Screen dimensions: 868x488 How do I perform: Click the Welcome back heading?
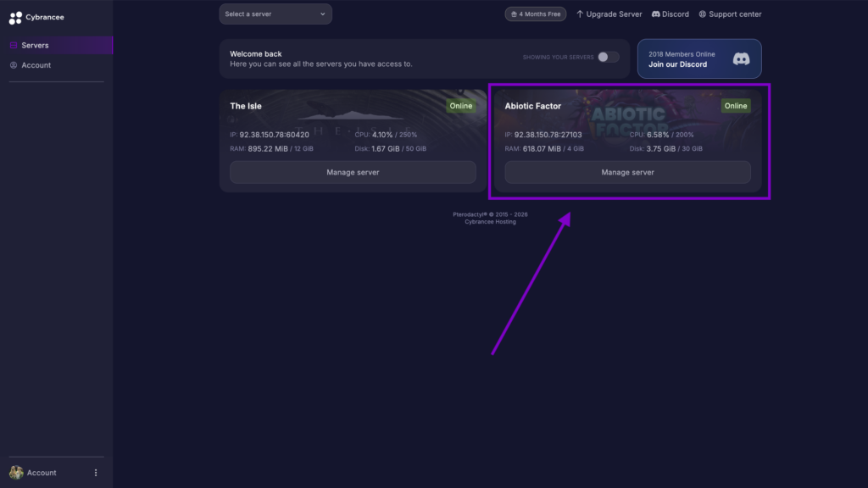(x=256, y=53)
